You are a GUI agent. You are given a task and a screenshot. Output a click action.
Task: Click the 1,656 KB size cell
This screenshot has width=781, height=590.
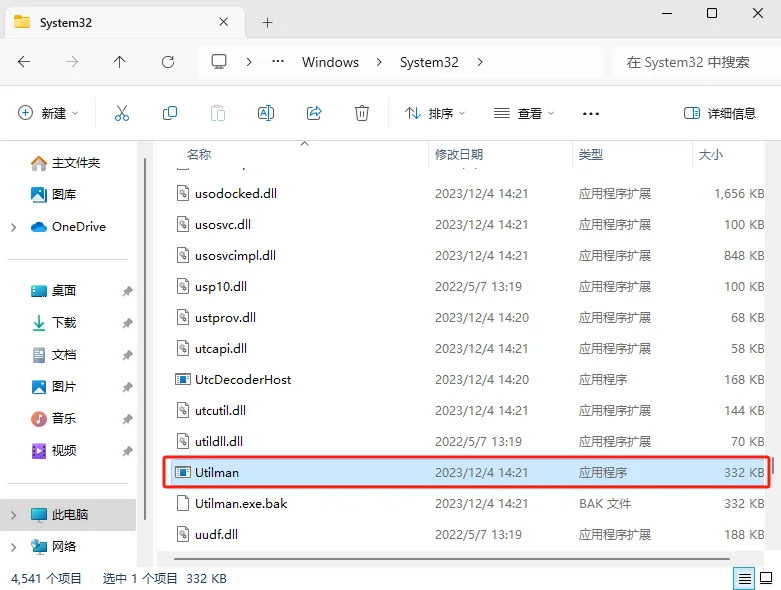point(739,193)
